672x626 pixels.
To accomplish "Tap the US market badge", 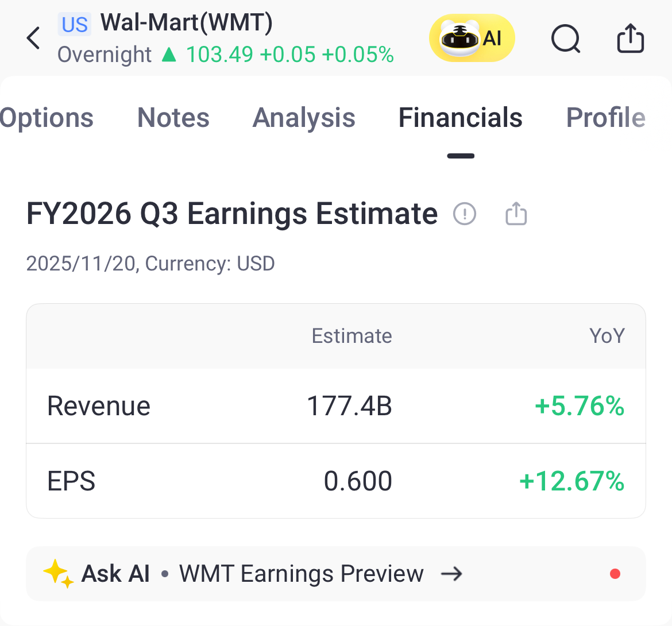I will (75, 24).
